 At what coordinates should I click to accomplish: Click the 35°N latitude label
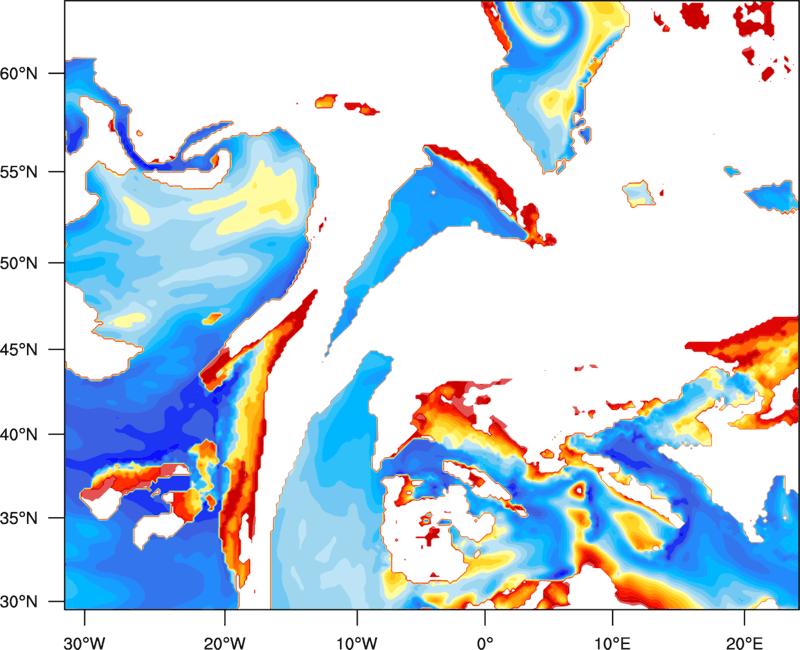19,518
